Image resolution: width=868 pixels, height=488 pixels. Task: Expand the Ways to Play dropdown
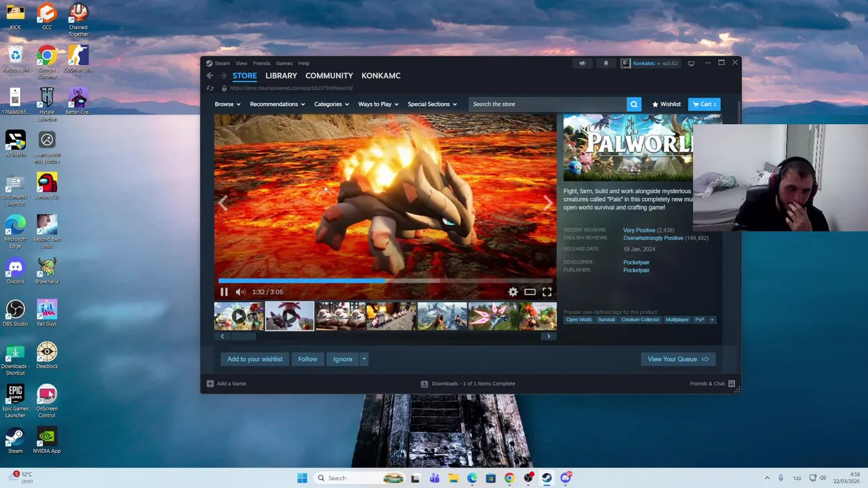pyautogui.click(x=378, y=104)
